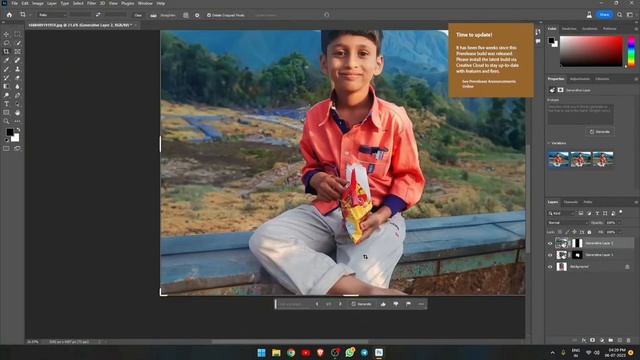The width and height of the screenshot is (640, 360).
Task: Hide the Generative Layer 2 layer
Action: 550,243
